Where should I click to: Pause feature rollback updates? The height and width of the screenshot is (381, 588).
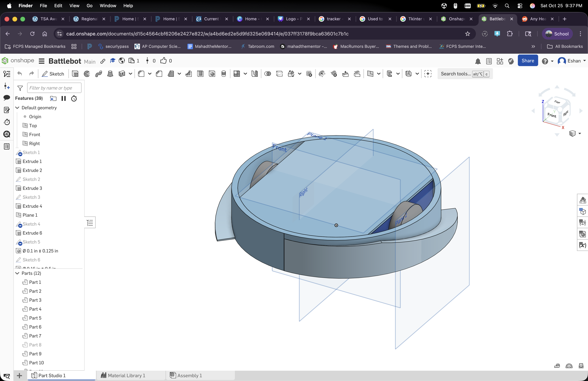63,98
